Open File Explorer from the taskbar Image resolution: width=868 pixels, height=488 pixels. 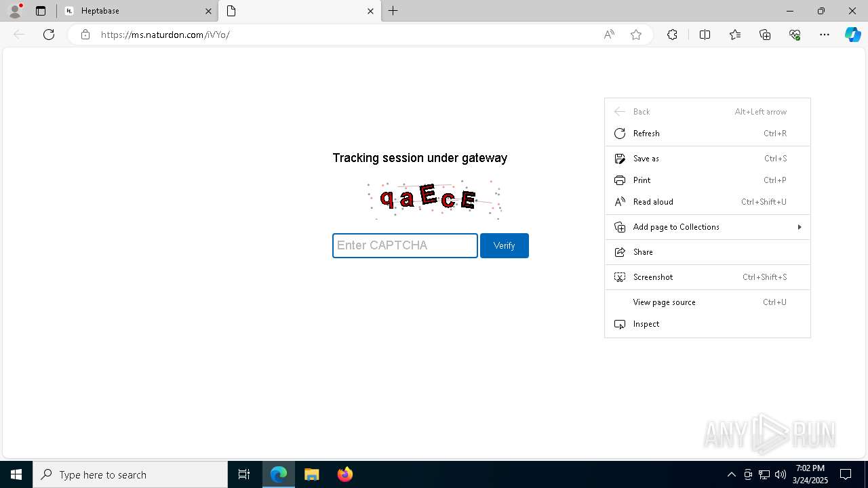click(312, 474)
